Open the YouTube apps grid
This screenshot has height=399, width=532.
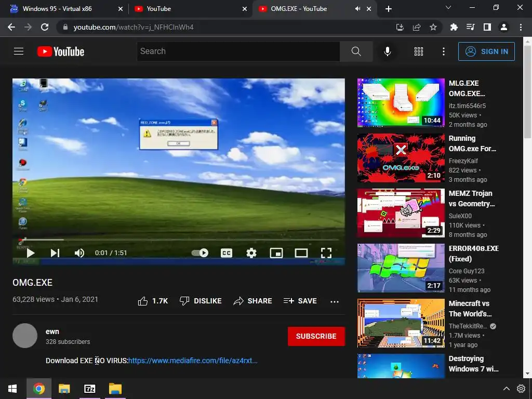point(419,51)
